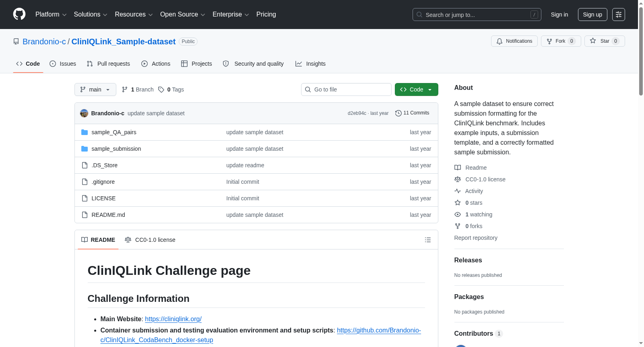This screenshot has width=644, height=347.
Task: Click the shield icon on Security and quality tab
Action: coord(226,64)
